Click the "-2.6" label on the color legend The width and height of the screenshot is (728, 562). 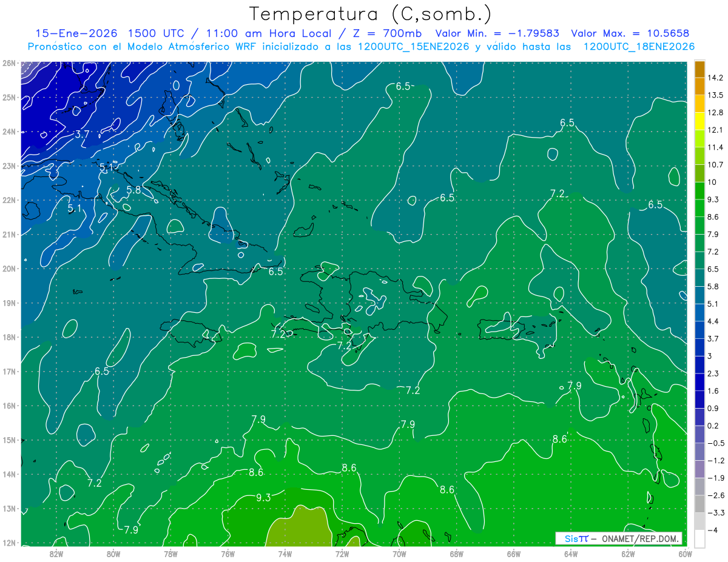[715, 495]
